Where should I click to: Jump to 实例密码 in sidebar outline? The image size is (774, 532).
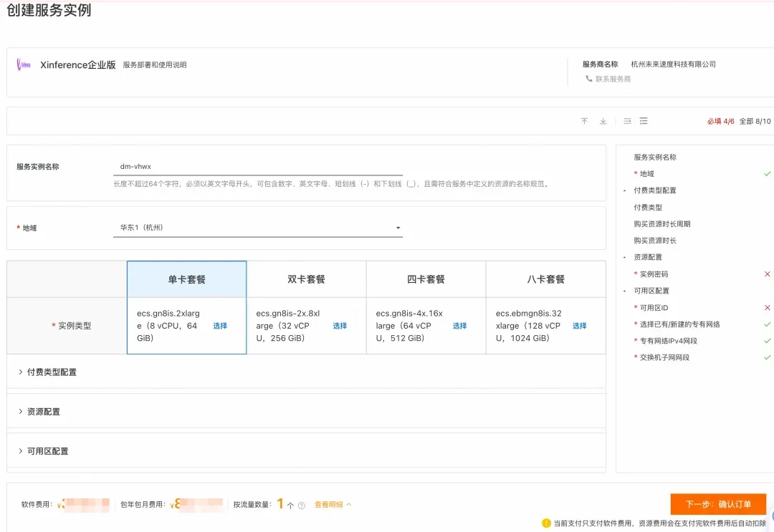click(654, 274)
